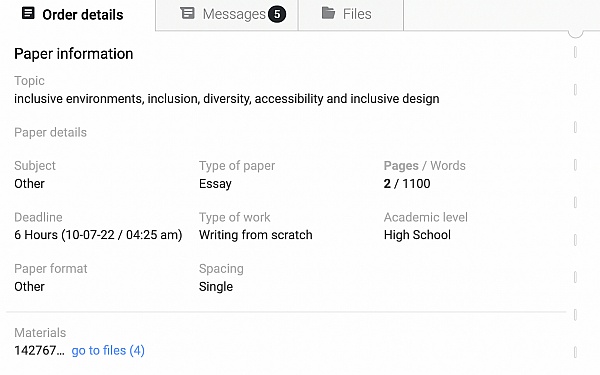Click the Messages chat icon
The width and height of the screenshot is (600, 375).
(187, 13)
